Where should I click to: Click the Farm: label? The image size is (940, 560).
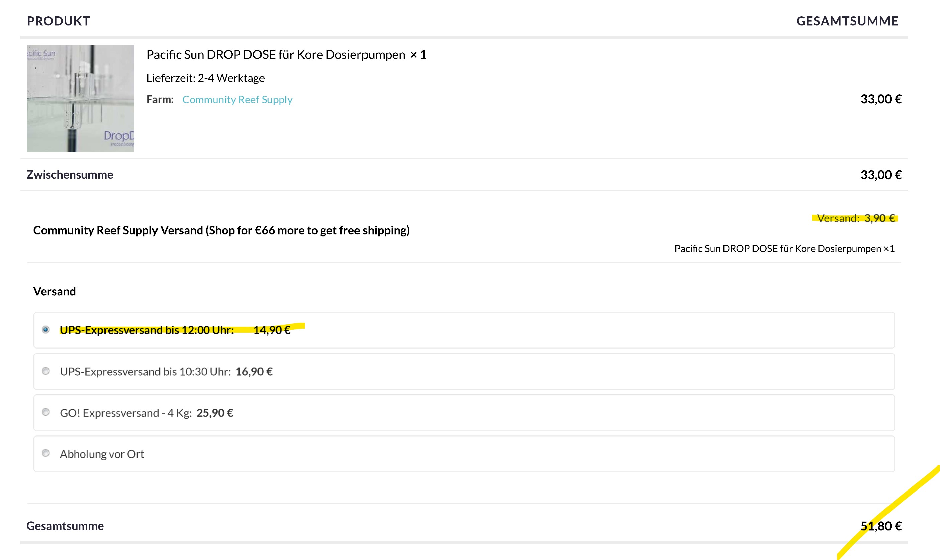coord(160,99)
